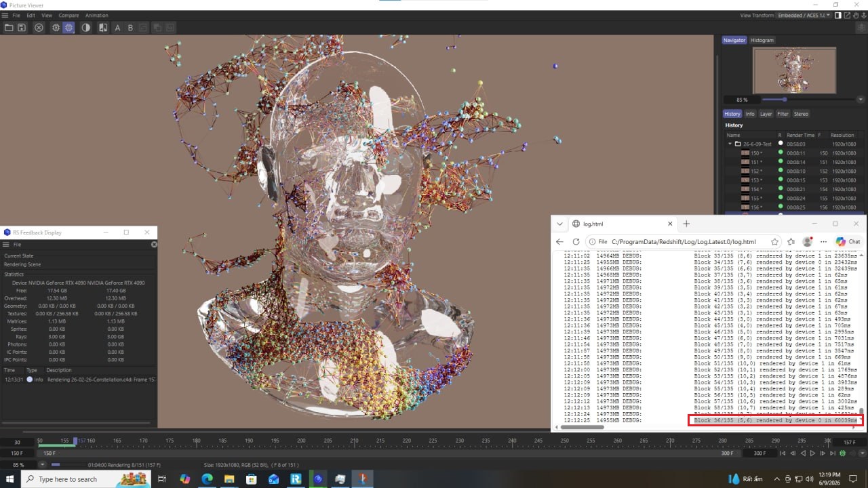
Task: Click the pan hand icon at top right
Action: point(856,15)
